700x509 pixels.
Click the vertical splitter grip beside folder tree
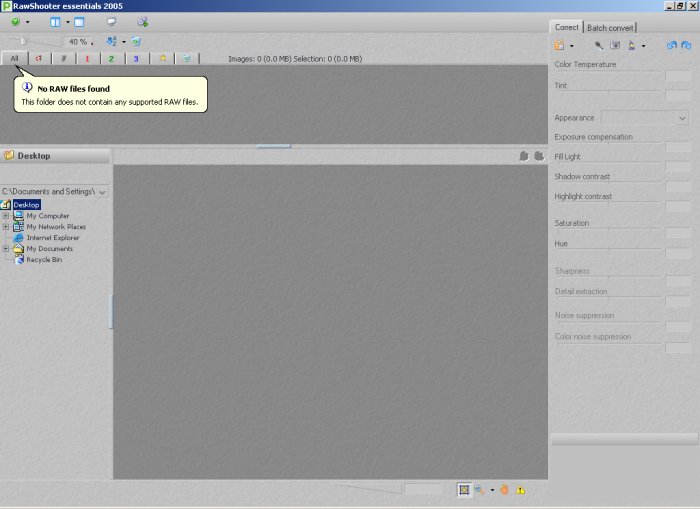tap(111, 312)
